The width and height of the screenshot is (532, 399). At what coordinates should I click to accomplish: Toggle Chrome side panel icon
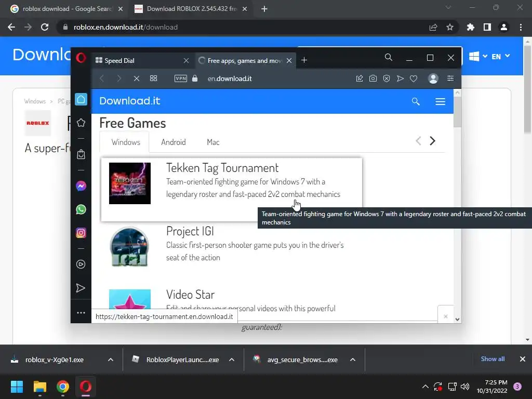487,27
